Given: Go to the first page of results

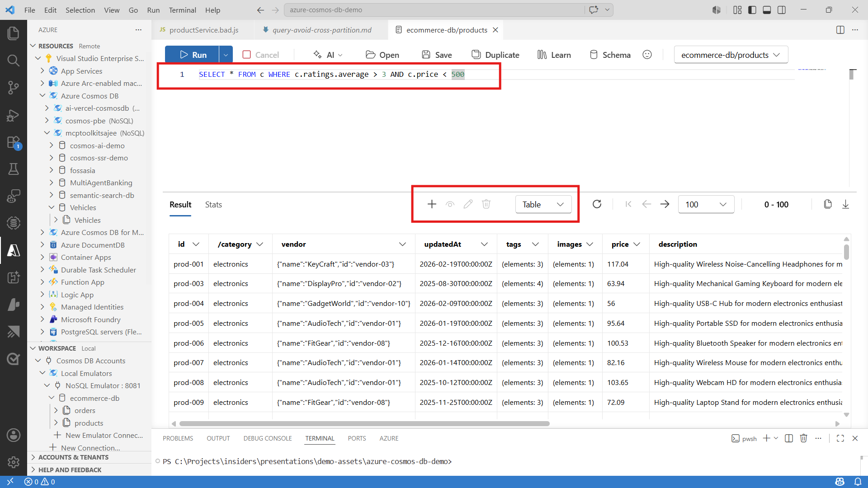Looking at the screenshot, I should pos(628,204).
